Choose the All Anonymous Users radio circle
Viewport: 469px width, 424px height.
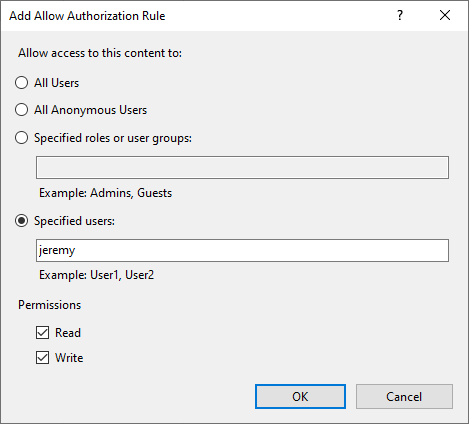[22, 110]
